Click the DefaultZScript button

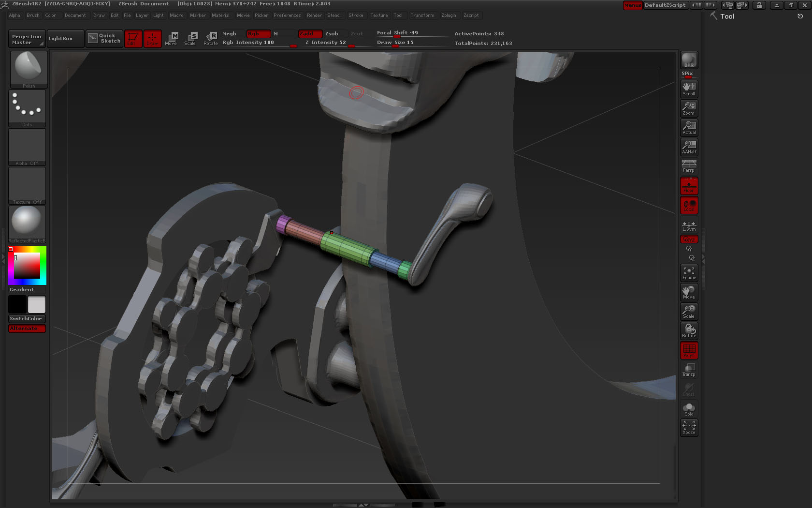[x=665, y=5]
